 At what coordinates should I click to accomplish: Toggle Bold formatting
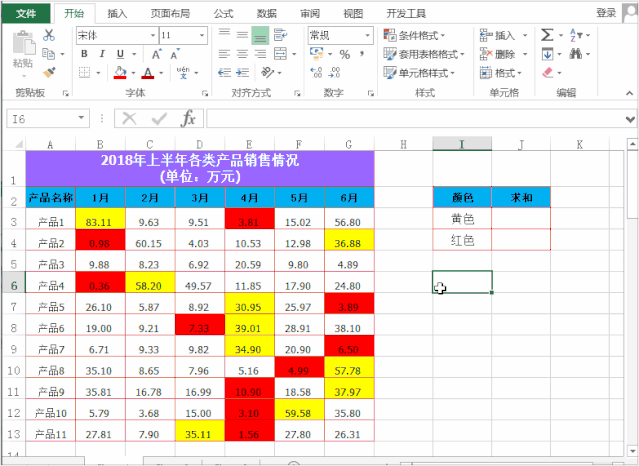click(84, 54)
